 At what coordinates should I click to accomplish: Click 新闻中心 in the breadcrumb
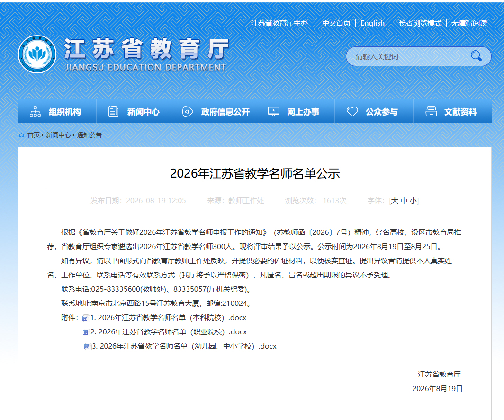pyautogui.click(x=58, y=135)
